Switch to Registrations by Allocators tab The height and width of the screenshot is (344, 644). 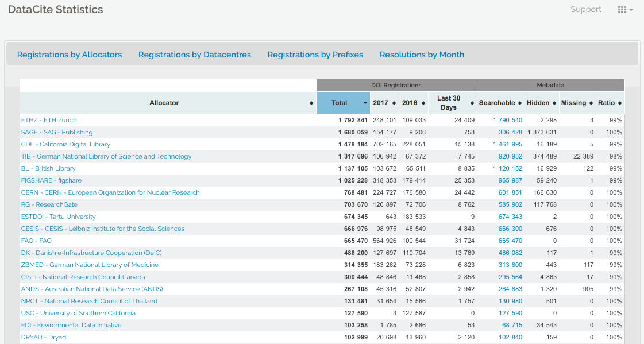coord(70,55)
